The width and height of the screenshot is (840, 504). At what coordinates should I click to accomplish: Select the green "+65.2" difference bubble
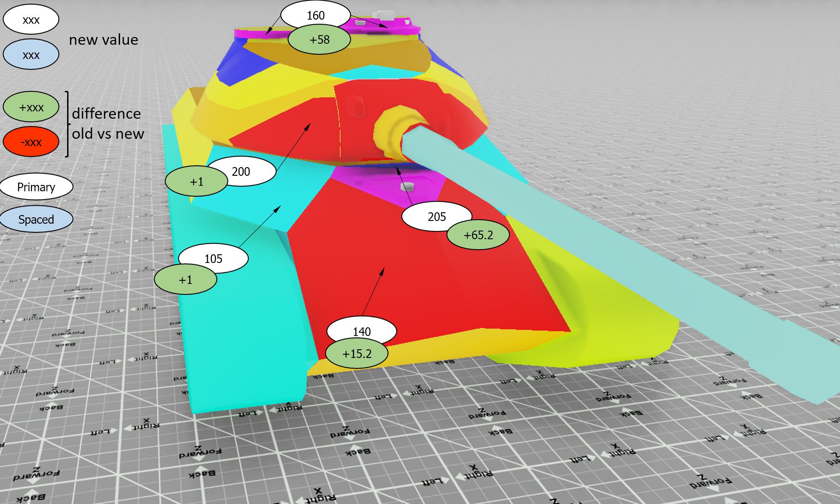pos(478,235)
